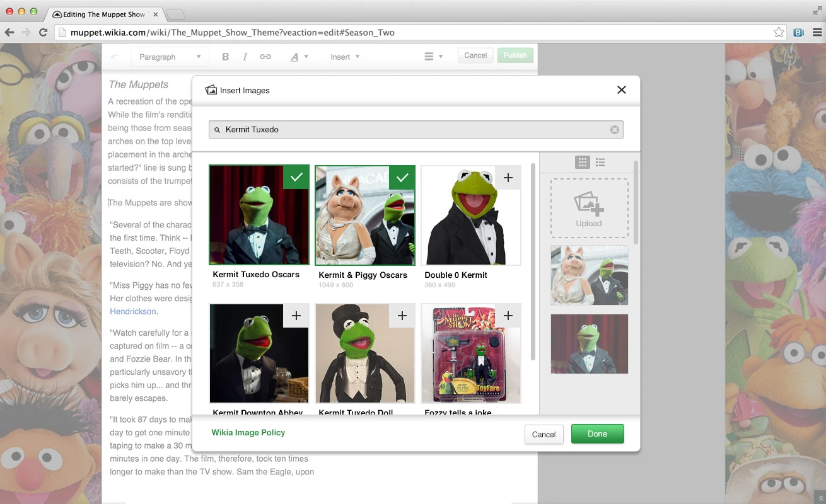This screenshot has height=504, width=826.
Task: Close the Editing The Muppet Show tab
Action: [x=156, y=14]
